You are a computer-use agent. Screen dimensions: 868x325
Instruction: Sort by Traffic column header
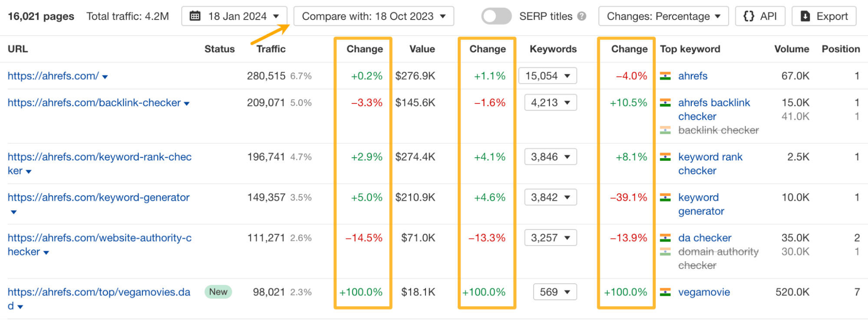click(x=271, y=49)
